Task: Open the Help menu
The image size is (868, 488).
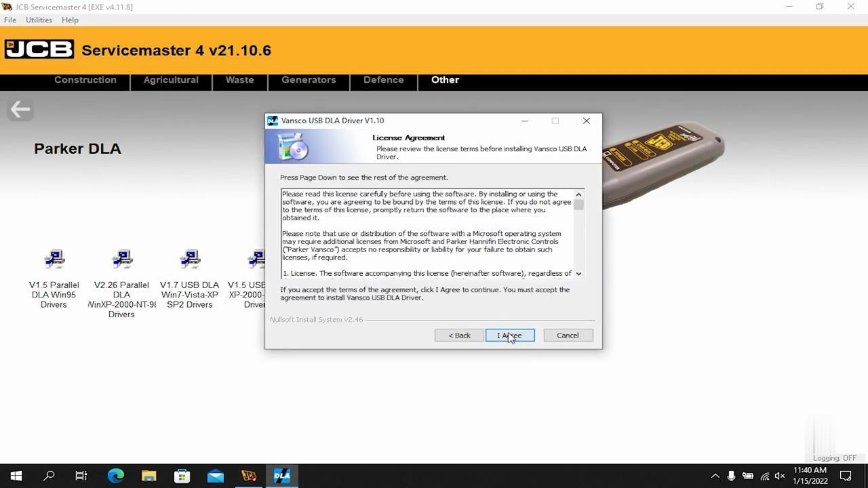Action: 70,20
